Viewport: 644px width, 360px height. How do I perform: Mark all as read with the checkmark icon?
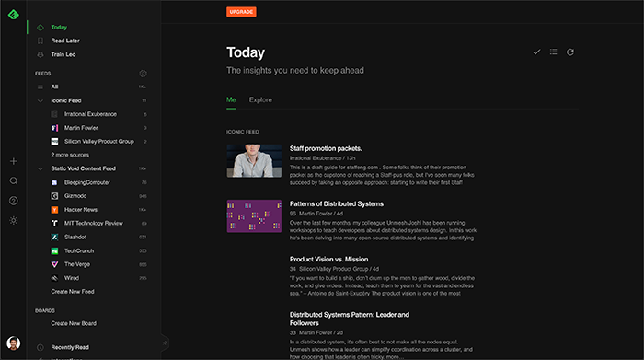pyautogui.click(x=536, y=52)
